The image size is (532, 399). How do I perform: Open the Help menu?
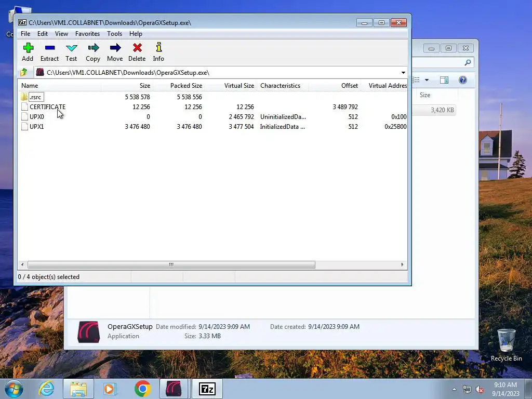pos(136,34)
